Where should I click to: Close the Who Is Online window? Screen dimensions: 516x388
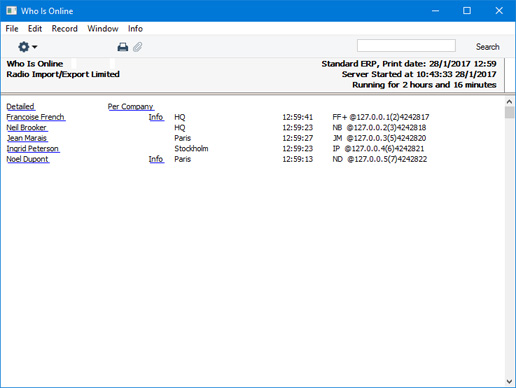coord(499,11)
